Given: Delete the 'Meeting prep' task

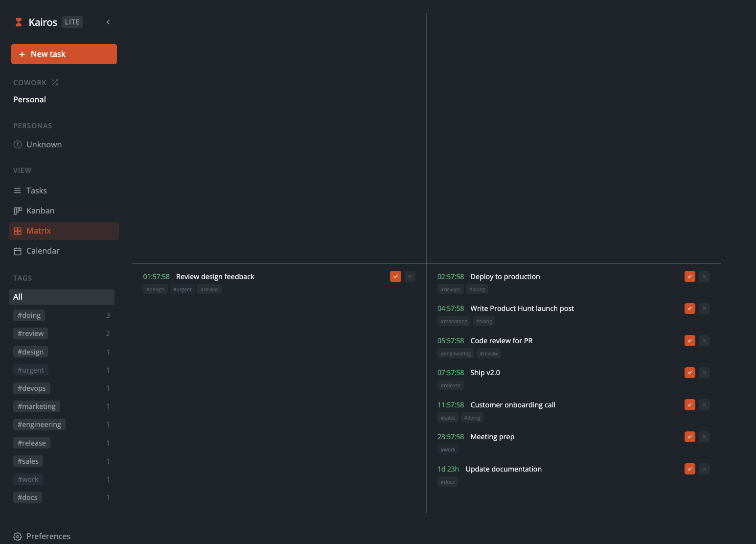Looking at the screenshot, I should [x=704, y=436].
